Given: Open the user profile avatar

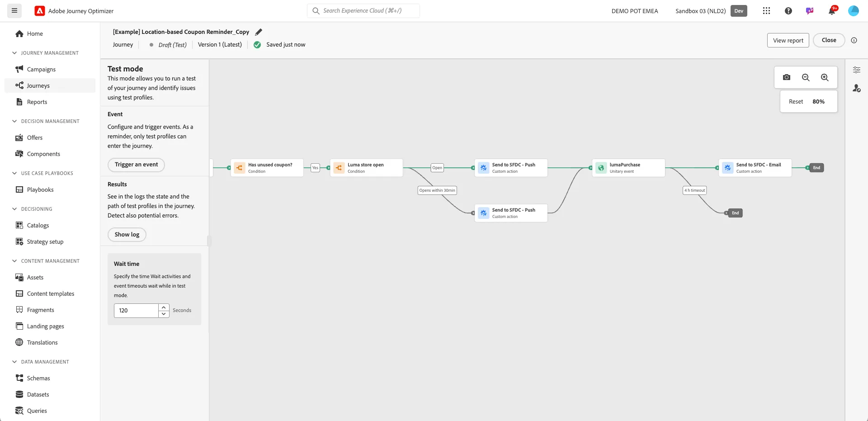Looking at the screenshot, I should pyautogui.click(x=854, y=11).
